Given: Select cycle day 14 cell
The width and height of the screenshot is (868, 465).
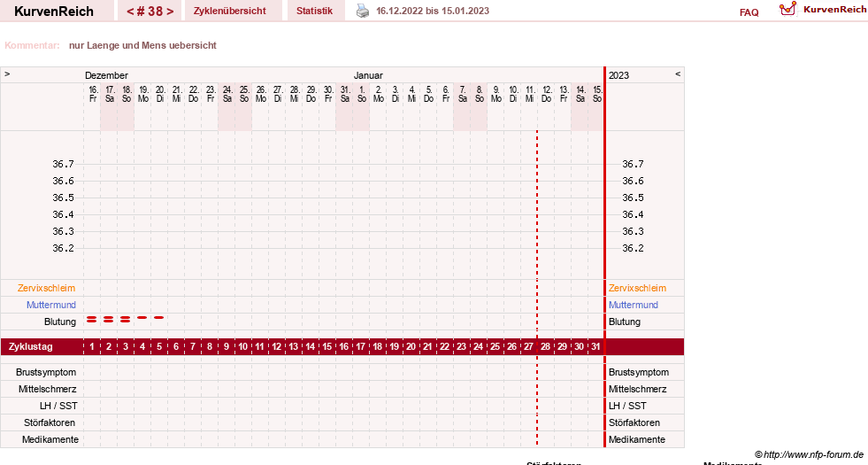Looking at the screenshot, I should pyautogui.click(x=310, y=346).
